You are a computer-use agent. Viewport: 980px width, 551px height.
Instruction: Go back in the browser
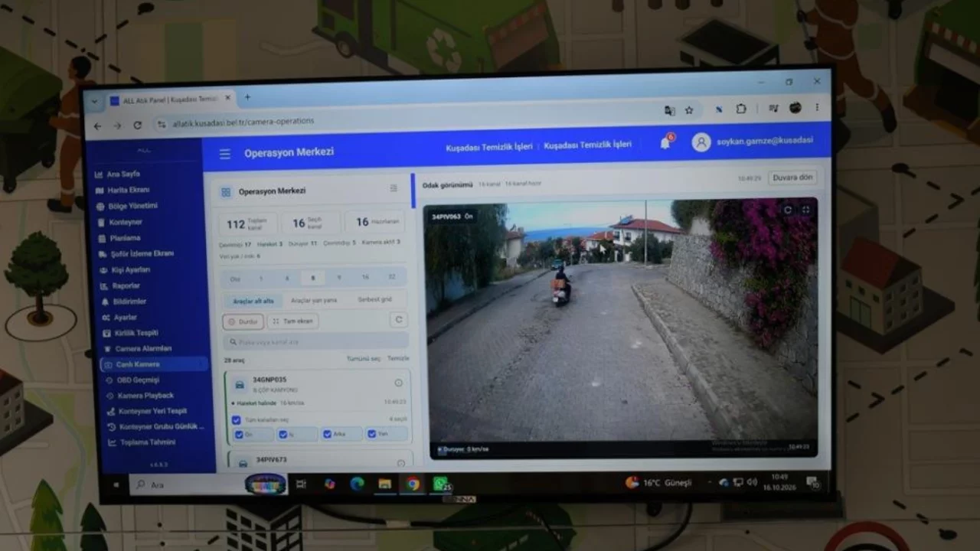pyautogui.click(x=97, y=126)
